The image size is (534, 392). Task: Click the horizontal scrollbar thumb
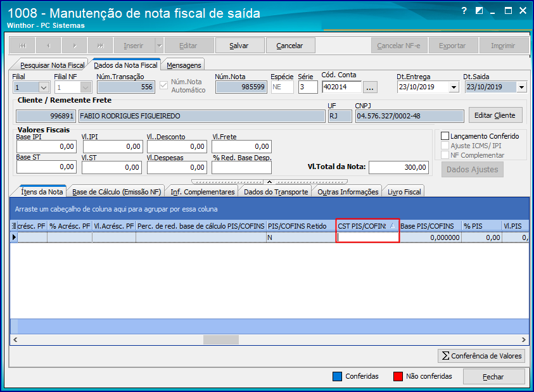pyautogui.click(x=221, y=339)
